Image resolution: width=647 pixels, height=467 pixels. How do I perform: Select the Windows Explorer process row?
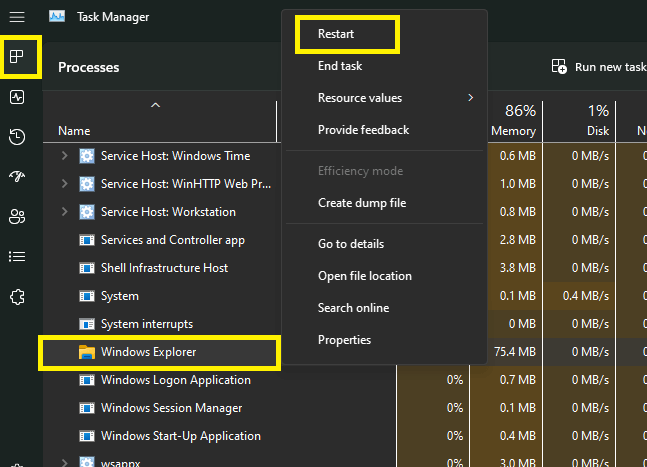148,352
